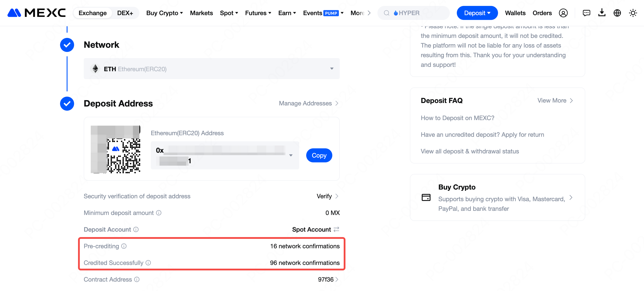Open the Markets menu item
This screenshot has width=644, height=291.
pyautogui.click(x=201, y=13)
